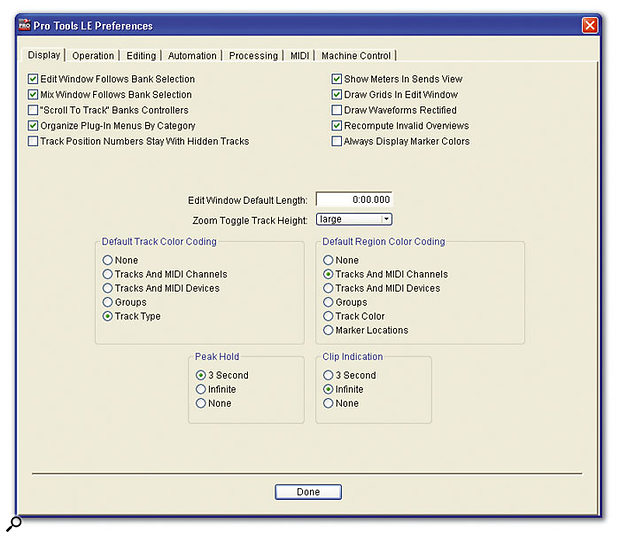
Task: Set Peak Hold to Infinite
Action: click(x=201, y=389)
